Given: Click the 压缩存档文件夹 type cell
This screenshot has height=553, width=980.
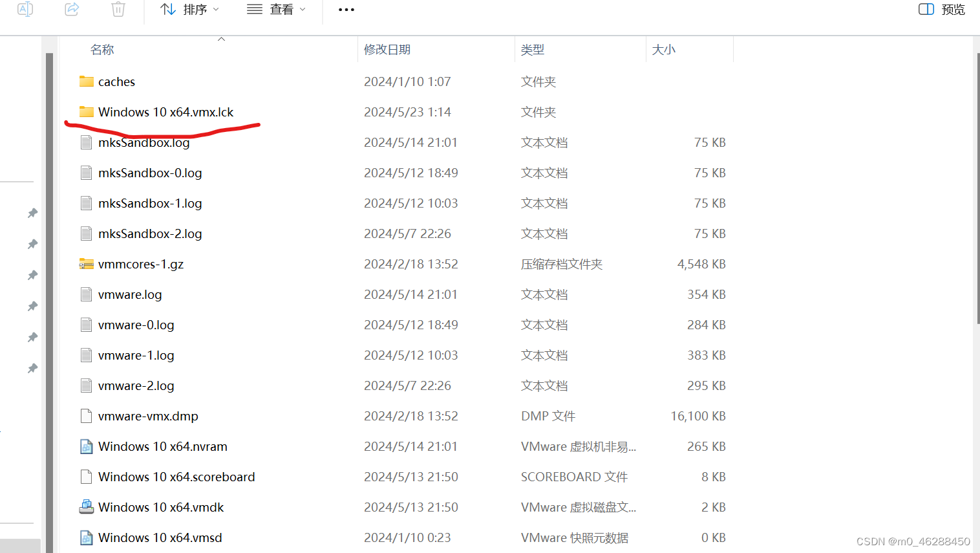Looking at the screenshot, I should 562,264.
